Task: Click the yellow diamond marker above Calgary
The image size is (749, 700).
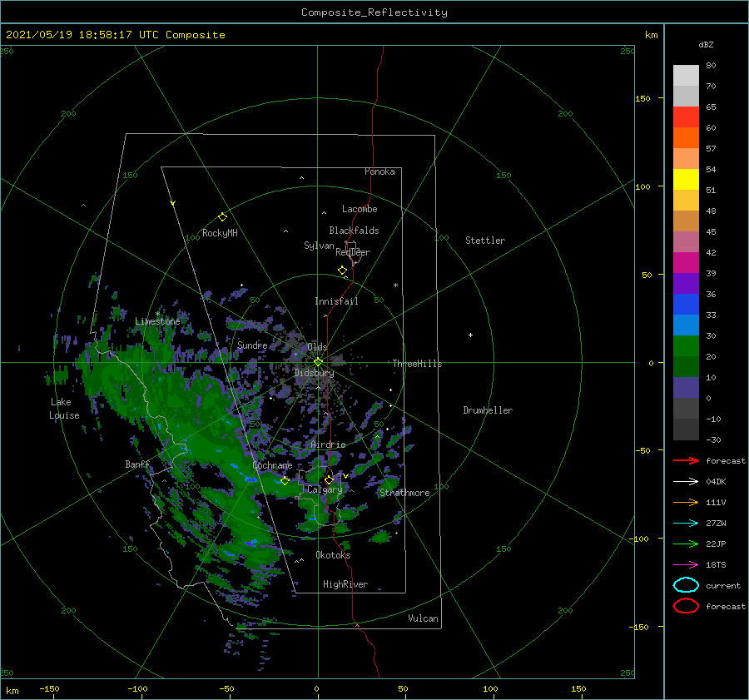Action: (329, 479)
